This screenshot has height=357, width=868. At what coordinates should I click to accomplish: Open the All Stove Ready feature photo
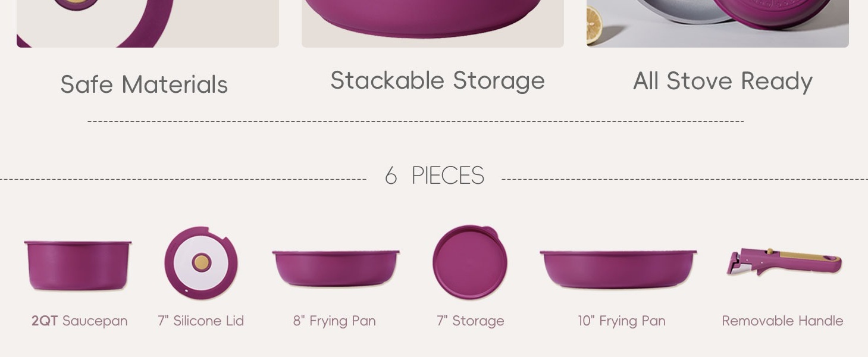[x=717, y=23]
